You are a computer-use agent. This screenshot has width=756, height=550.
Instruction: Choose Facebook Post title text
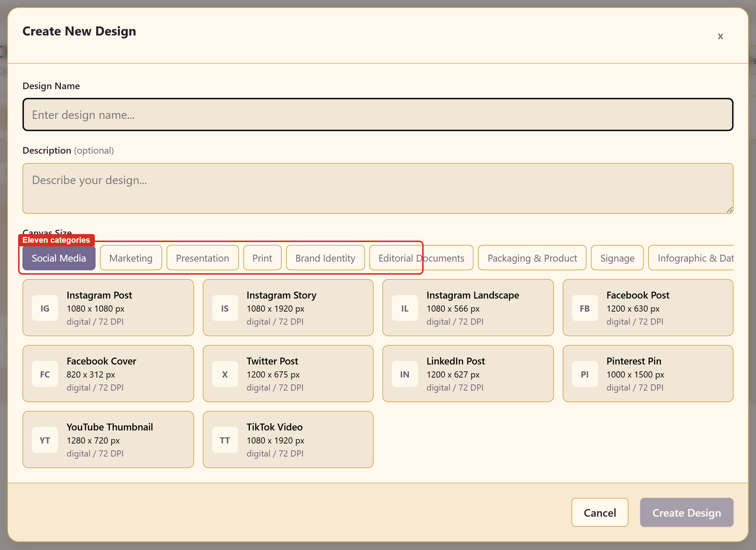pos(638,295)
